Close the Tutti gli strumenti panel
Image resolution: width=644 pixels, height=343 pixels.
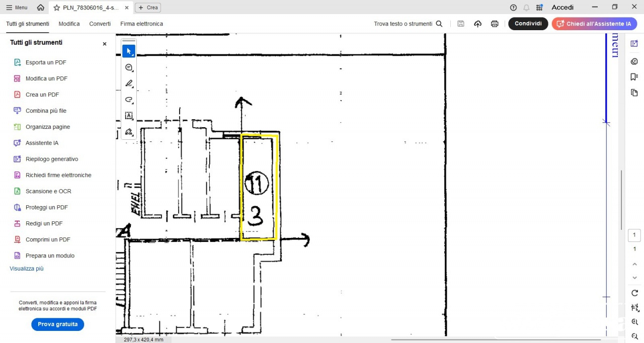105,44
